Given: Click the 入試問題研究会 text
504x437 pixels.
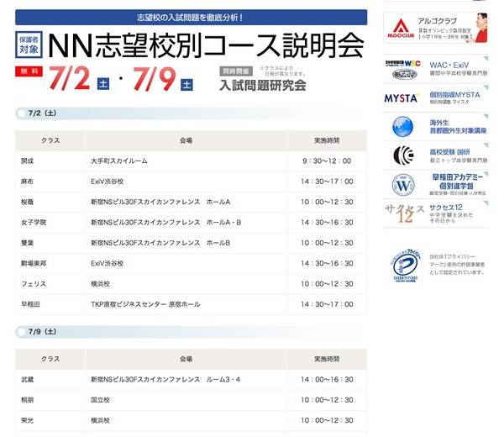Looking at the screenshot, I should (x=263, y=86).
